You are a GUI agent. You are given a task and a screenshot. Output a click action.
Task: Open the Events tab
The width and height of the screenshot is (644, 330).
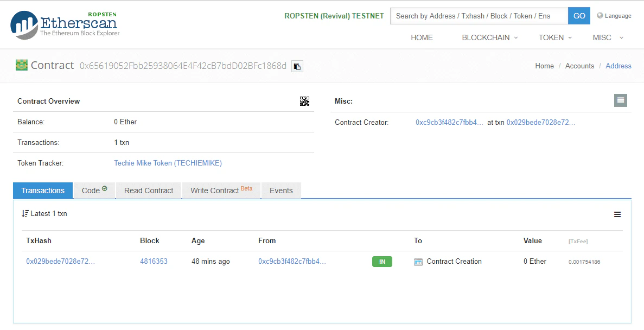[x=281, y=191]
